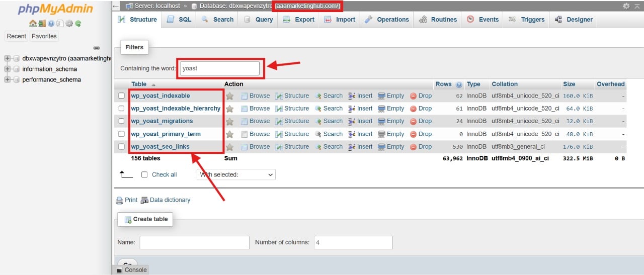Click Drop for wp_yoast_indexable
The width and height of the screenshot is (644, 275).
pos(421,96)
